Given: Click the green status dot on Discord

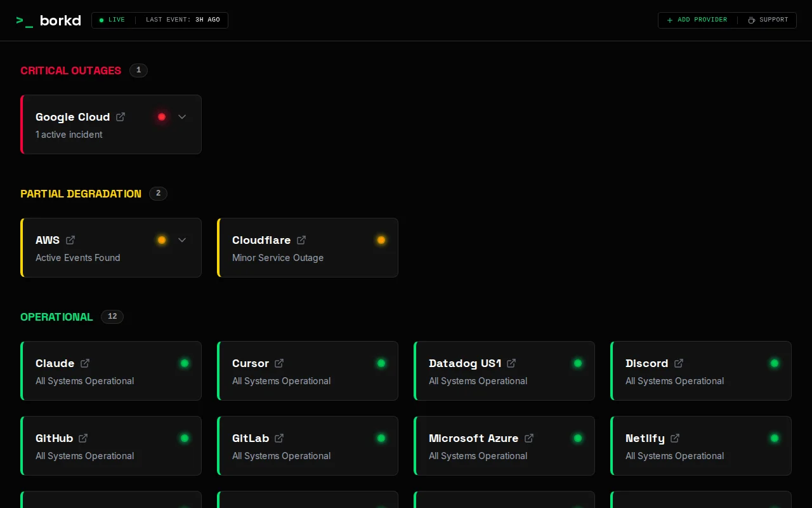Looking at the screenshot, I should [775, 363].
